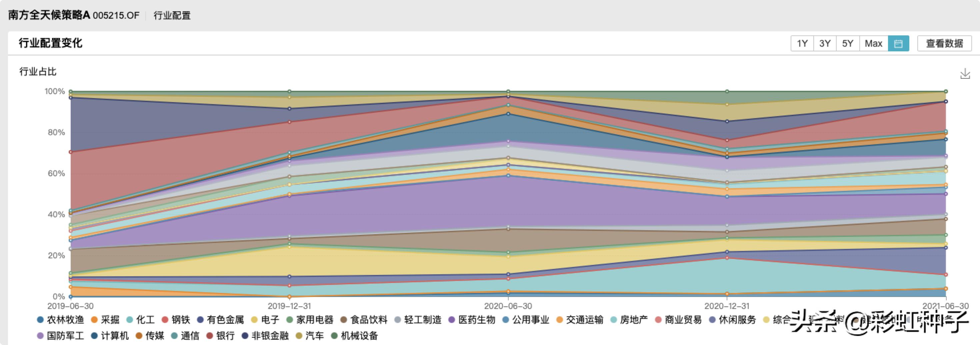Toggle the 化工 legend series
980x345 pixels.
point(140,320)
